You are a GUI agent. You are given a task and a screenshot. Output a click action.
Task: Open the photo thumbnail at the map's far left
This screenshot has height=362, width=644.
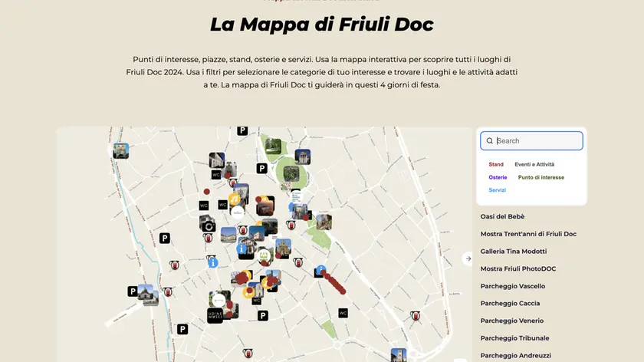coord(121,151)
